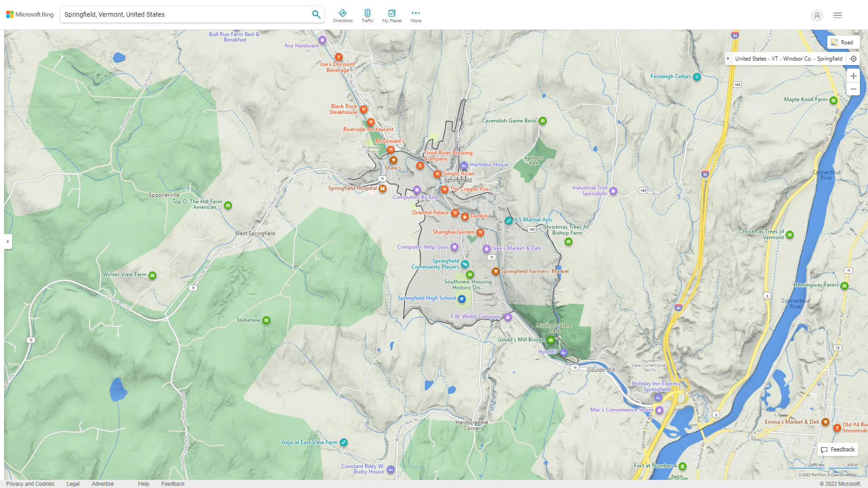This screenshot has width=868, height=488.
Task: Open the Road map style selector
Action: [844, 42]
